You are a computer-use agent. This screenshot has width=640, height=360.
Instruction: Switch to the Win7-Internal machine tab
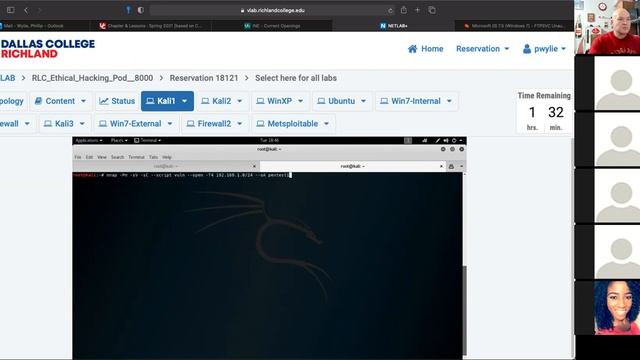[416, 101]
